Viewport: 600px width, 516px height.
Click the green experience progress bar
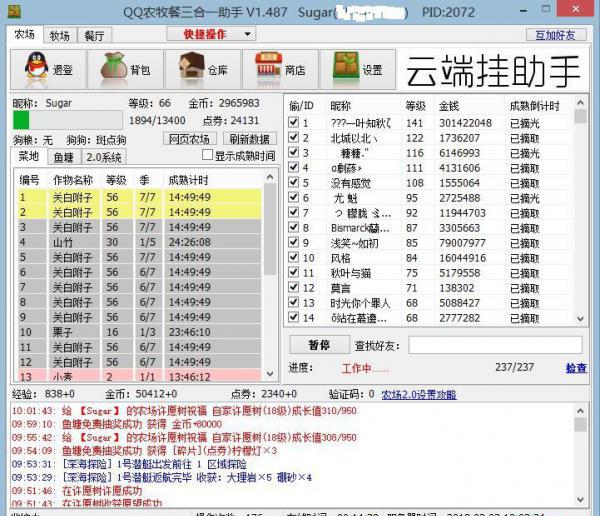68,120
